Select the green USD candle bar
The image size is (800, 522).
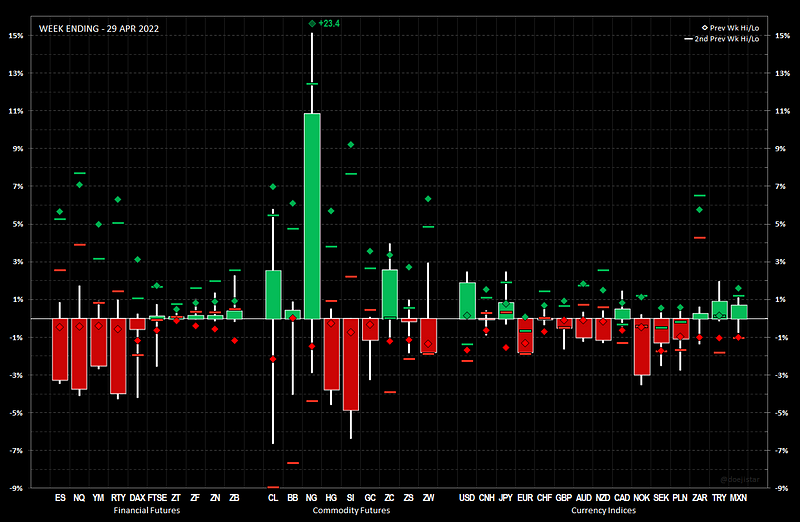[x=467, y=300]
